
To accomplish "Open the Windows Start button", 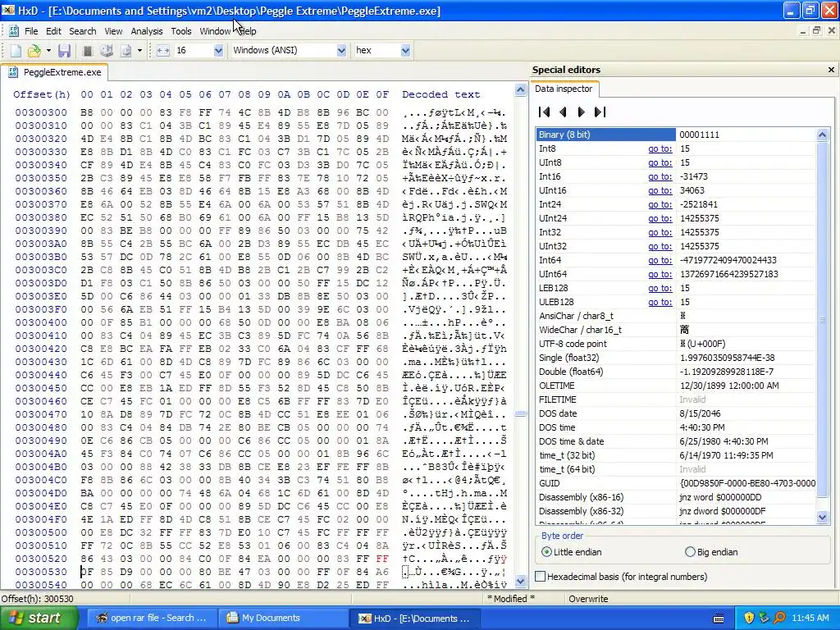I will [x=39, y=619].
